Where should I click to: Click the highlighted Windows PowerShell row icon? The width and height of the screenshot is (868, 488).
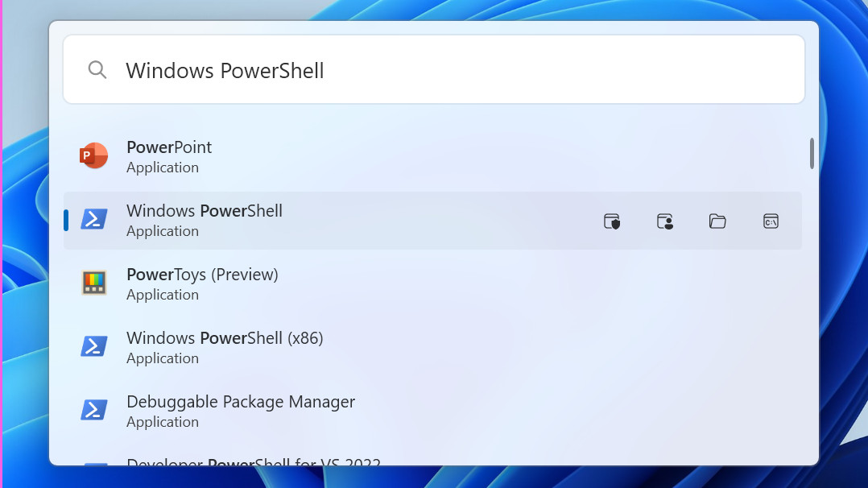(94, 219)
